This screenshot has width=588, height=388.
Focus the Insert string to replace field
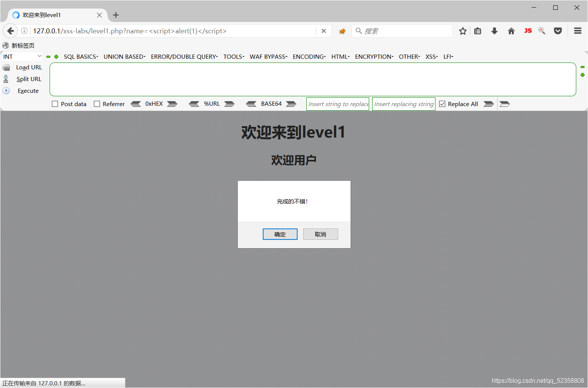338,104
